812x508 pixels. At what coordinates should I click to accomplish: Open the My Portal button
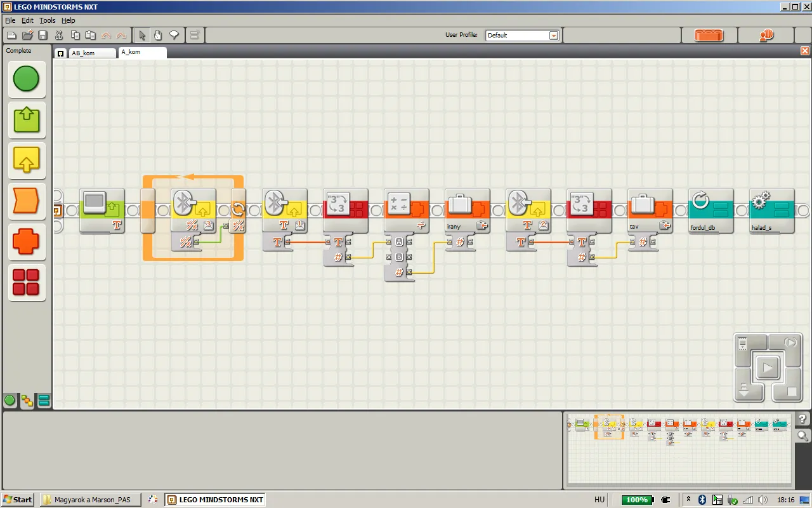[767, 36]
